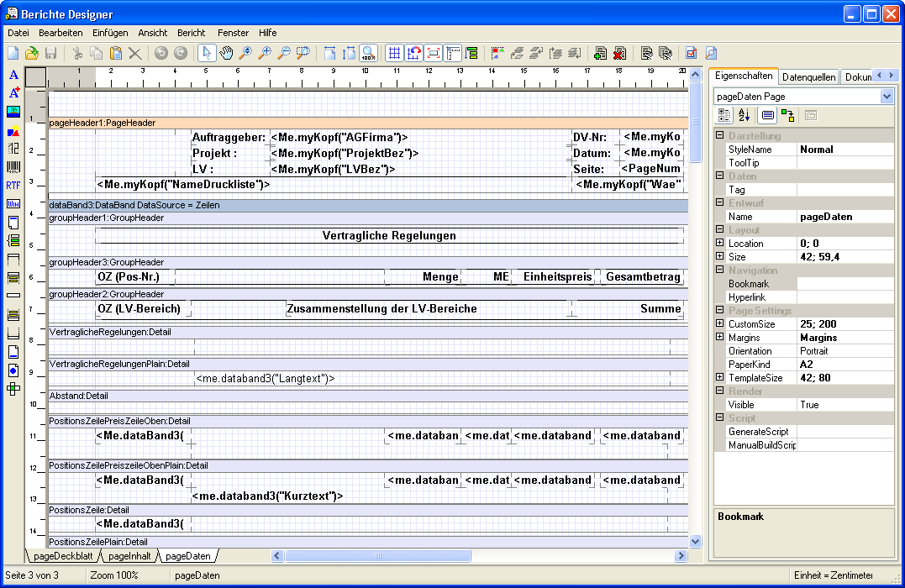Image resolution: width=905 pixels, height=588 pixels.
Task: Collapse the Script category
Action: 720,417
